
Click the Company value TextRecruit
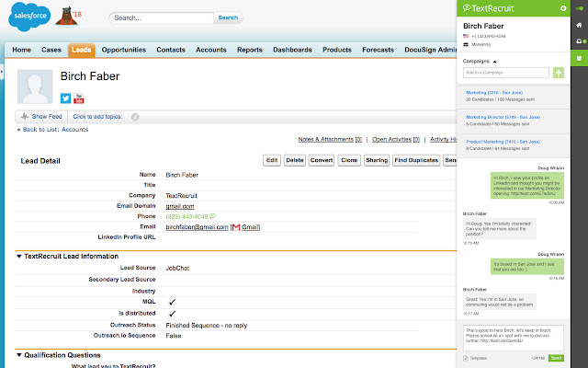tap(182, 196)
